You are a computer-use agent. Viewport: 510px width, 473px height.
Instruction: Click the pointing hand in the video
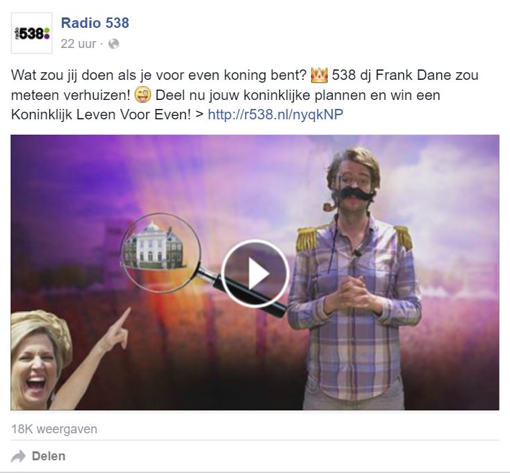click(x=118, y=330)
